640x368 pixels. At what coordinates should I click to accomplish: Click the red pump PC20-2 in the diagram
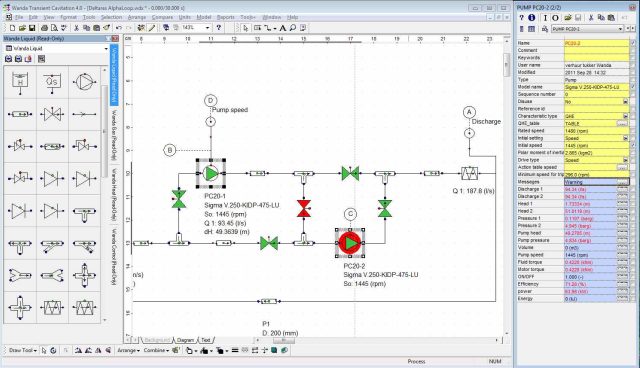click(350, 243)
